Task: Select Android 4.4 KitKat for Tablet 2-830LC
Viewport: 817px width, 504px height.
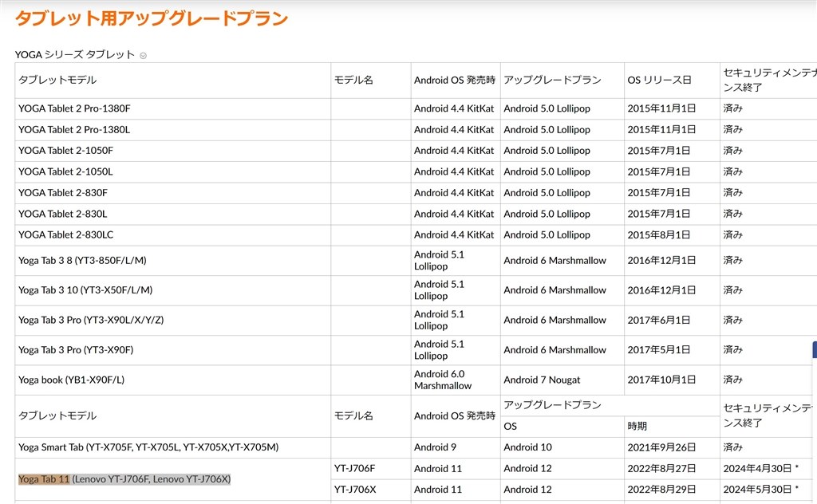Action: 454,234
